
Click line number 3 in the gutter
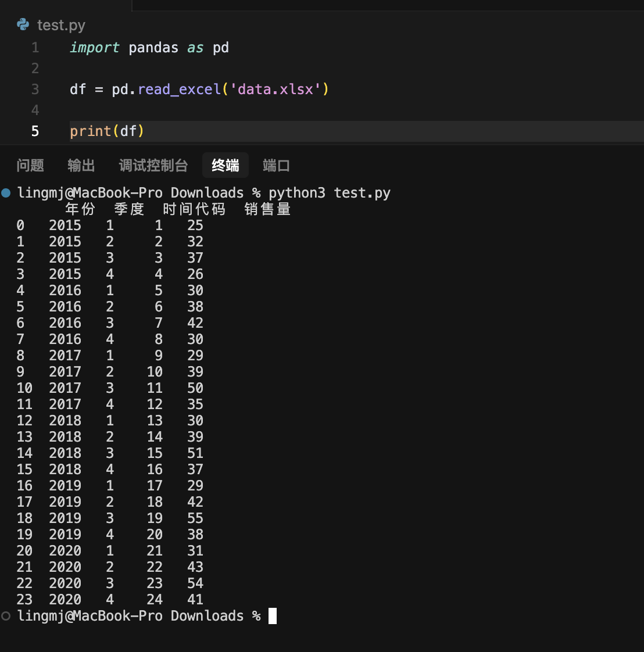pyautogui.click(x=35, y=89)
